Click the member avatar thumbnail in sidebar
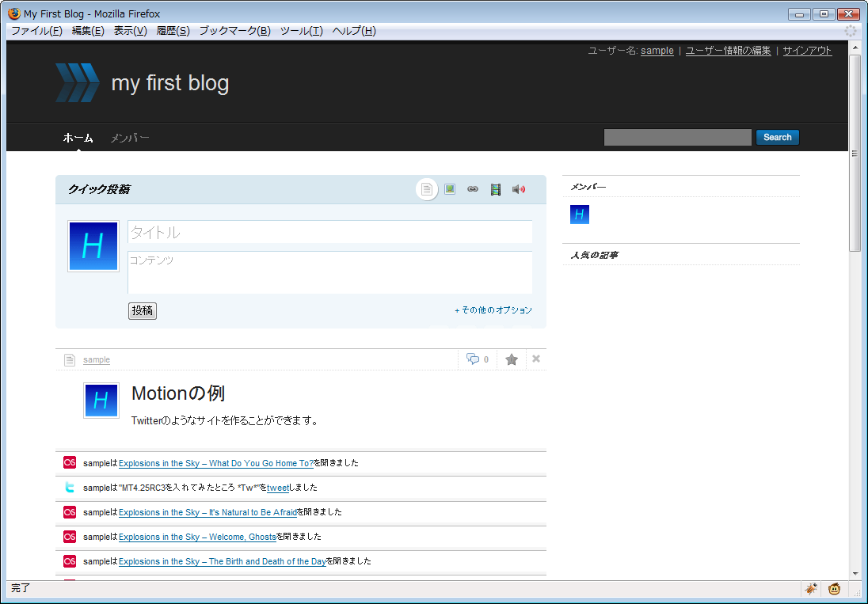 (580, 215)
